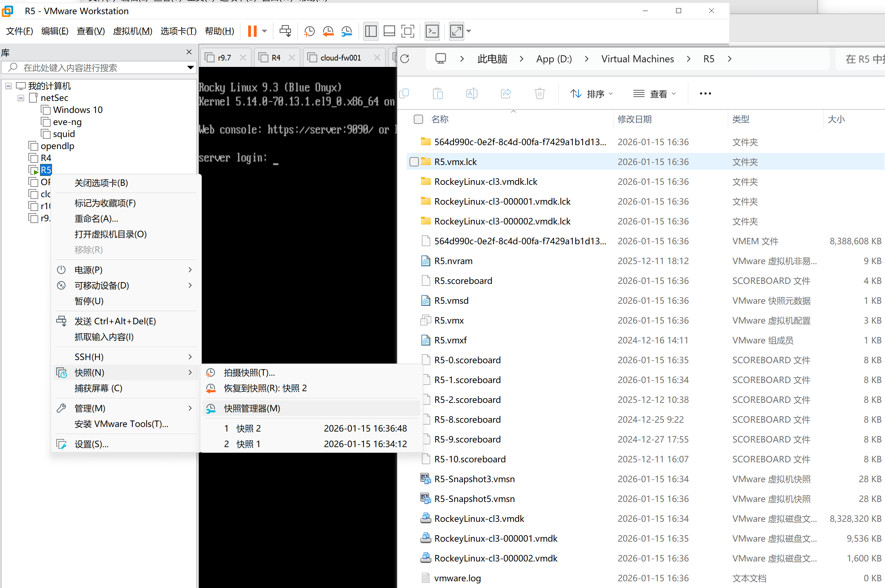Click the 修改日期 column header
This screenshot has height=588, width=885.
tap(634, 119)
